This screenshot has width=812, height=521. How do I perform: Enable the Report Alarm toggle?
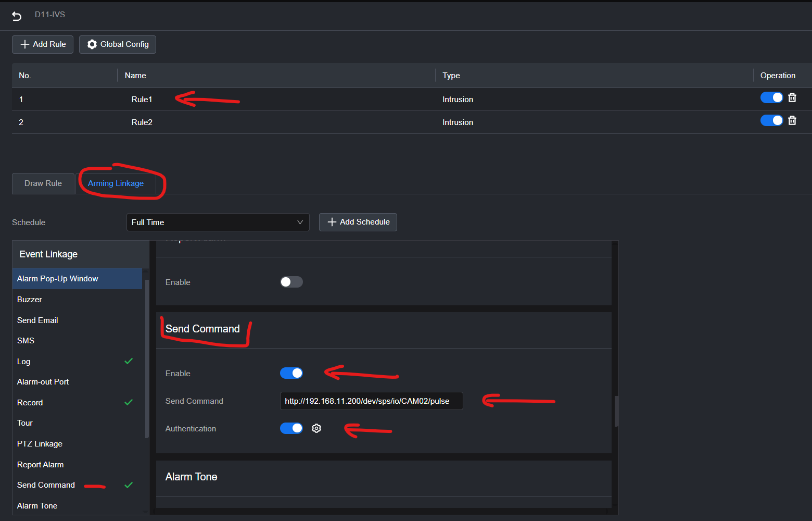coord(291,282)
